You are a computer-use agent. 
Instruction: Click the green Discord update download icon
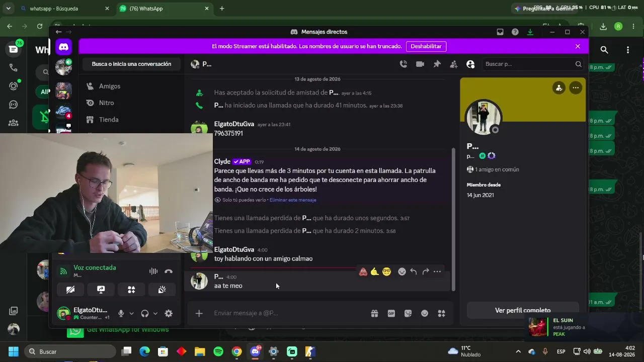[530, 32]
